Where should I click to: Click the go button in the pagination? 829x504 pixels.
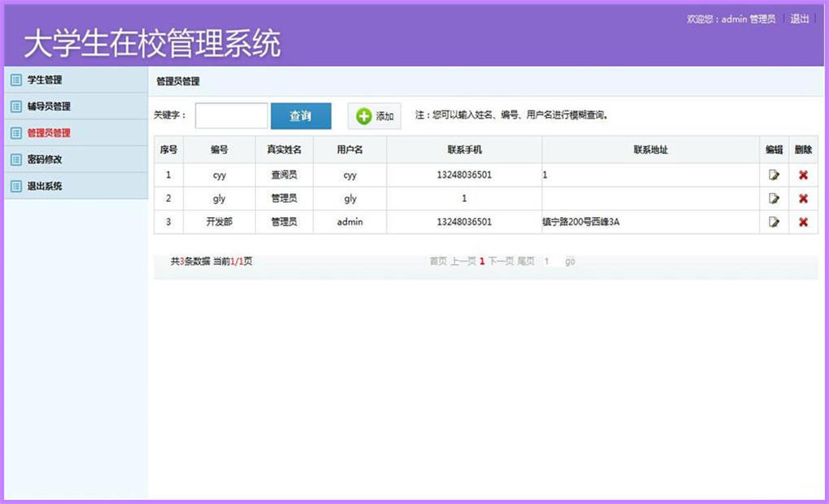[x=570, y=261]
